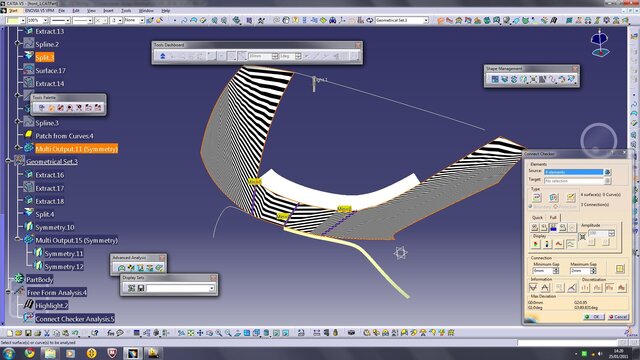
Task: Click the Fit All In view icon
Action: point(191,333)
